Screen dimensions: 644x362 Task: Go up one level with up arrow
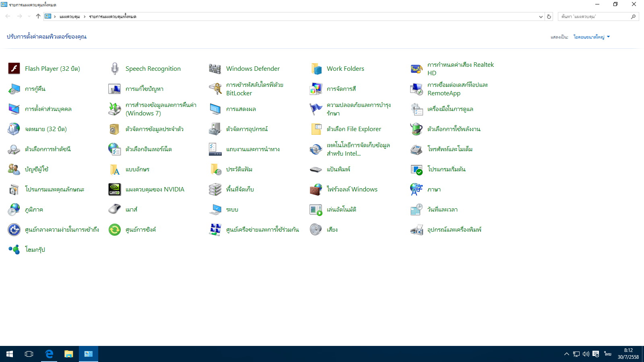[38, 16]
